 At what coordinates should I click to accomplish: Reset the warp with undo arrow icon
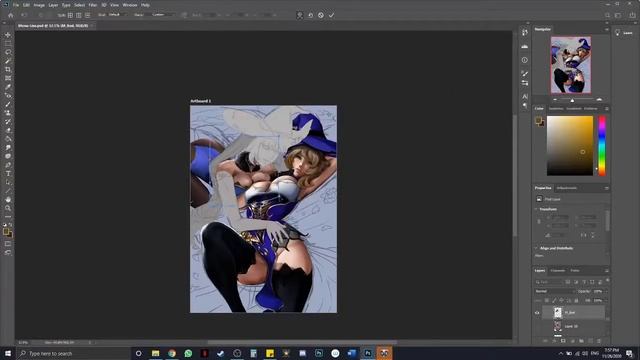point(310,15)
